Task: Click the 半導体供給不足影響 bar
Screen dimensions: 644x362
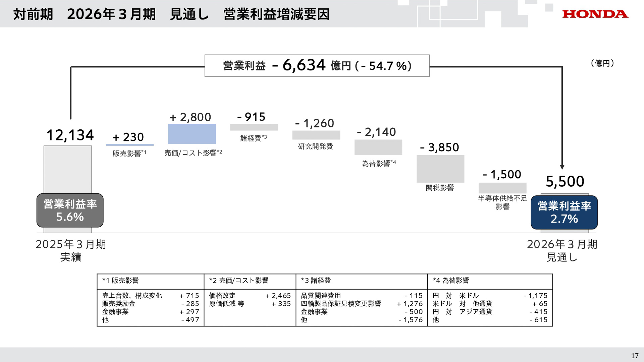Action: 502,187
